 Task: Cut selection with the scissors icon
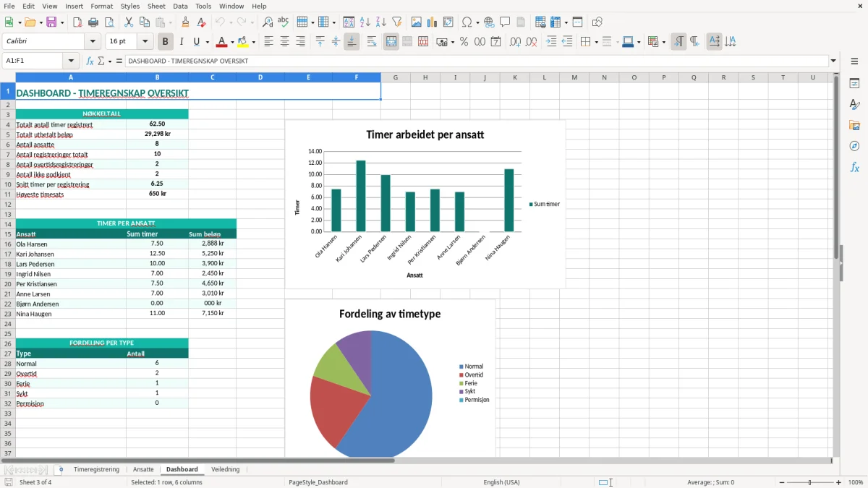128,22
